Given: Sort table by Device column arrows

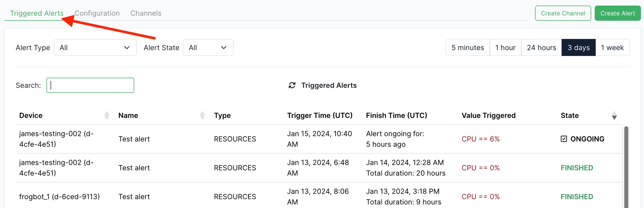Looking at the screenshot, I should coord(107,115).
